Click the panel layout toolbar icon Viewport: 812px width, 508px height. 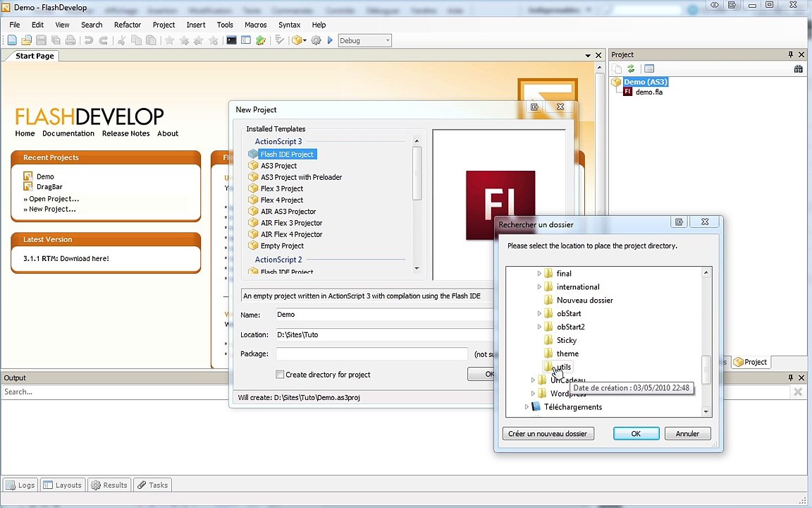[x=246, y=40]
